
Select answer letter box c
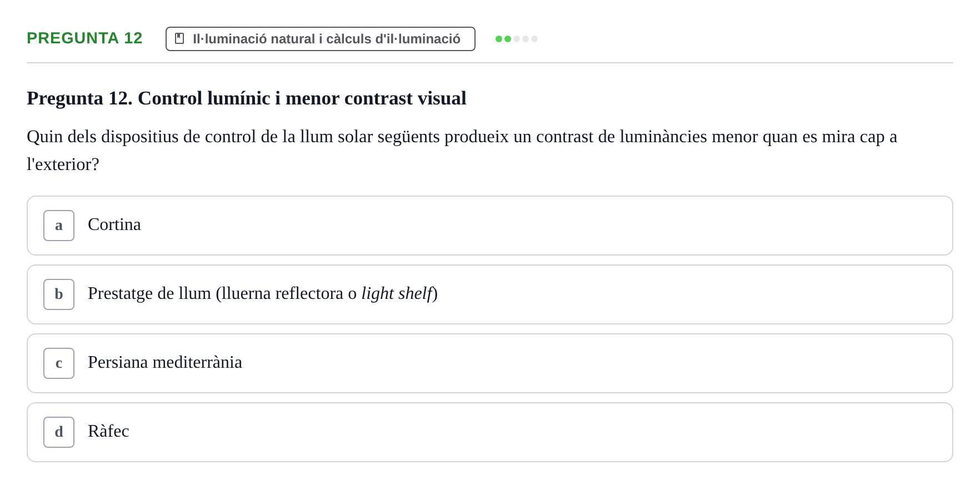59,363
